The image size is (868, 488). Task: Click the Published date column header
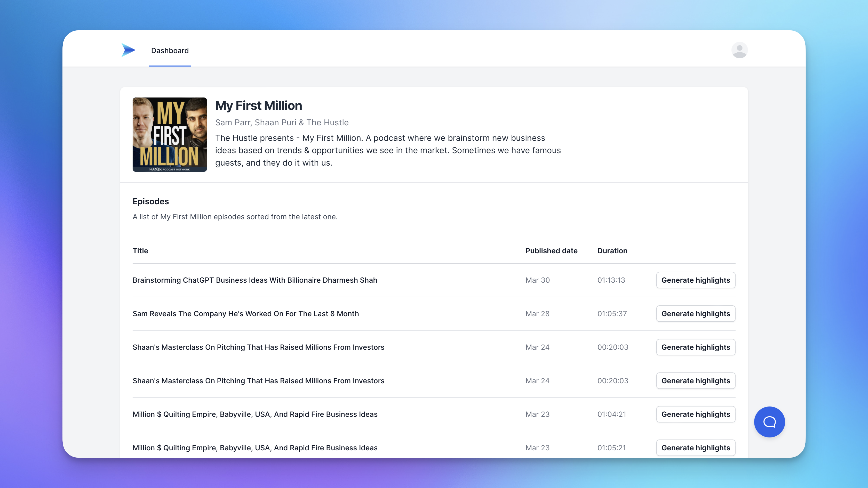(x=551, y=250)
